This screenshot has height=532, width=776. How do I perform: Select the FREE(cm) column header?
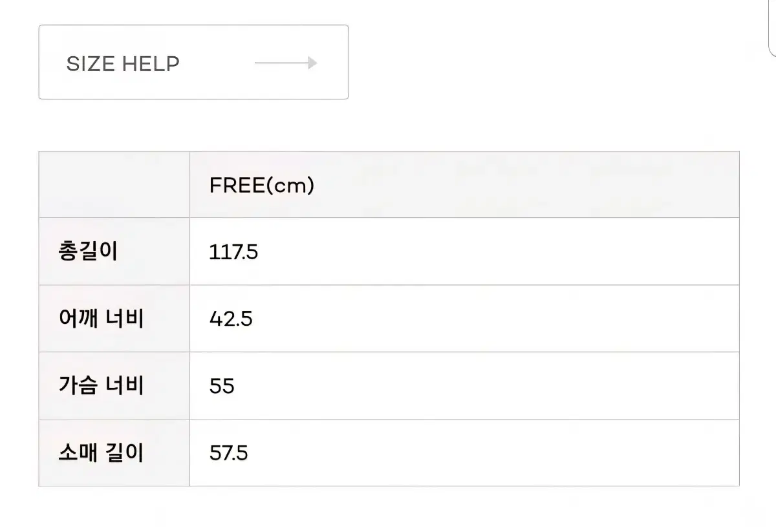(262, 186)
